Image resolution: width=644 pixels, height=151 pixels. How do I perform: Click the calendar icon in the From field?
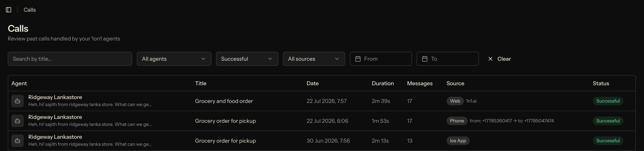(358, 59)
